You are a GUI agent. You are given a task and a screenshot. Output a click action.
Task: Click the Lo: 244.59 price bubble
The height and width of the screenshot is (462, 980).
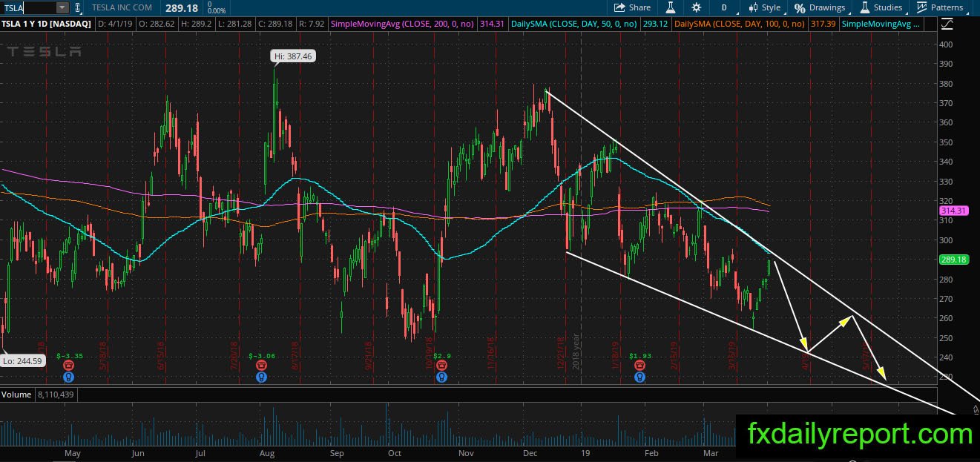(22, 361)
